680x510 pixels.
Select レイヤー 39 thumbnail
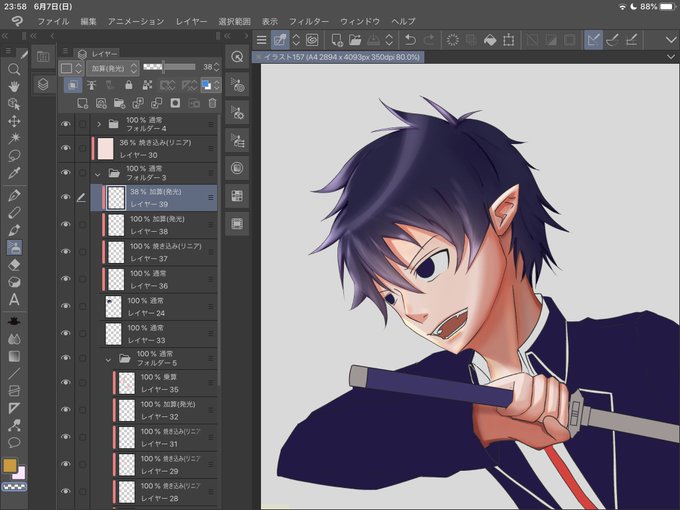(x=116, y=198)
